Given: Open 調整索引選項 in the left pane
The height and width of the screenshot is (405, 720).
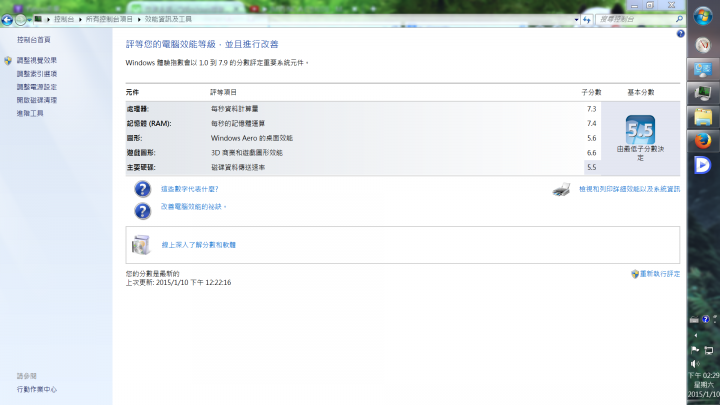Looking at the screenshot, I should [37, 73].
